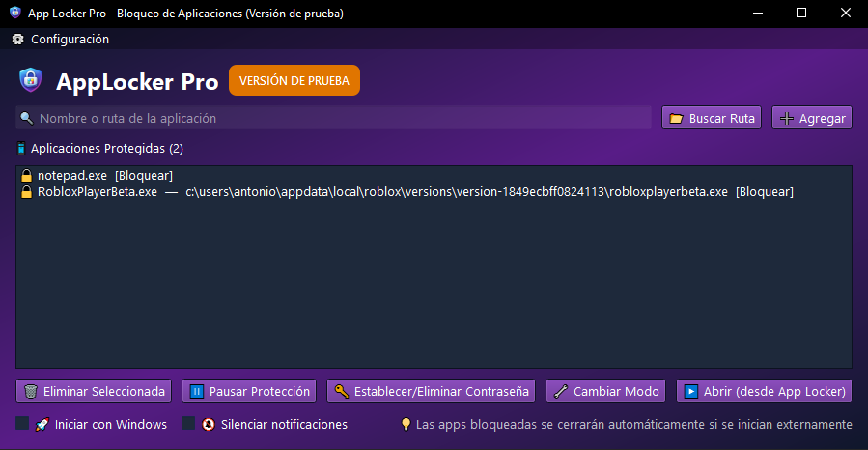Click the VERSIÓN DE PRUEBA badge
868x450 pixels.
coord(294,80)
